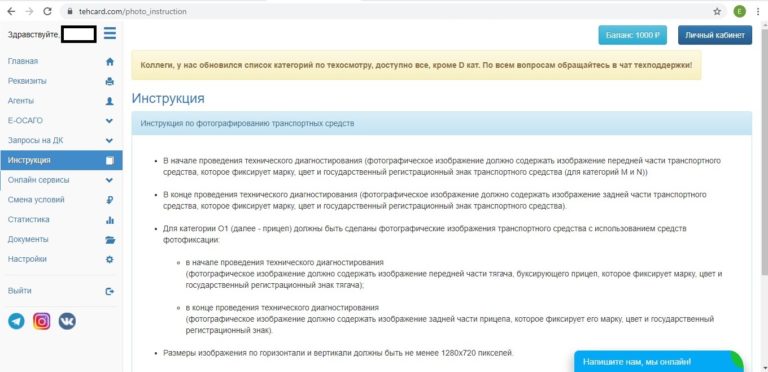Screen dimensions: 768x372
Task: Click the padlock site info icon
Action: point(70,11)
